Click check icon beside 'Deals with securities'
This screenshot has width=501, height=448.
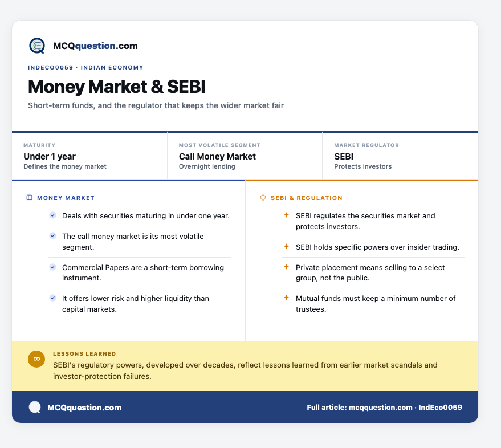tap(52, 215)
